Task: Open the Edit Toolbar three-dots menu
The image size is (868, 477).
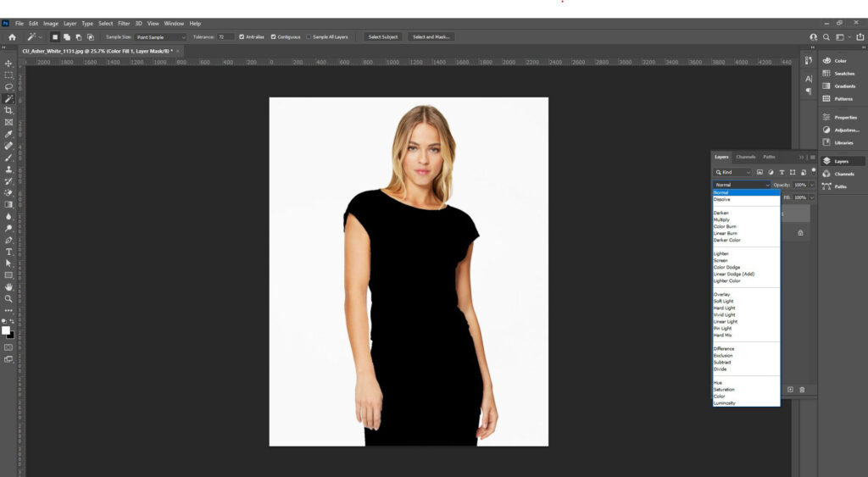Action: click(8, 310)
